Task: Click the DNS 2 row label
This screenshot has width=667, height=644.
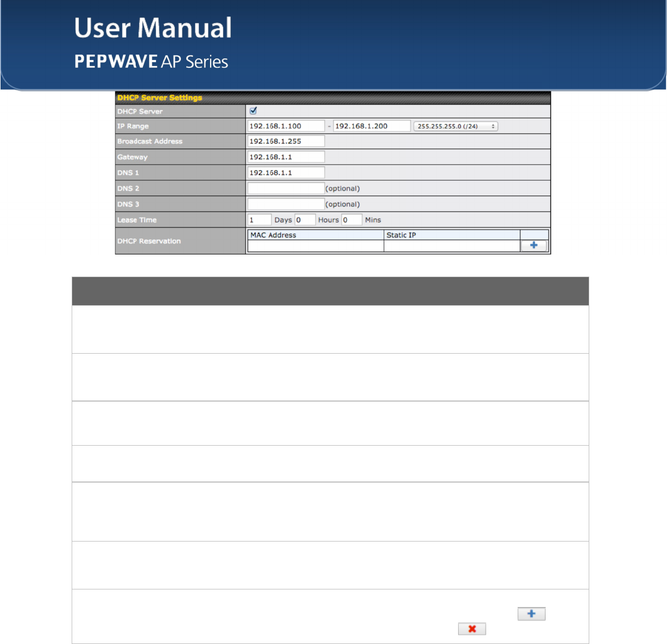Action: coord(128,188)
